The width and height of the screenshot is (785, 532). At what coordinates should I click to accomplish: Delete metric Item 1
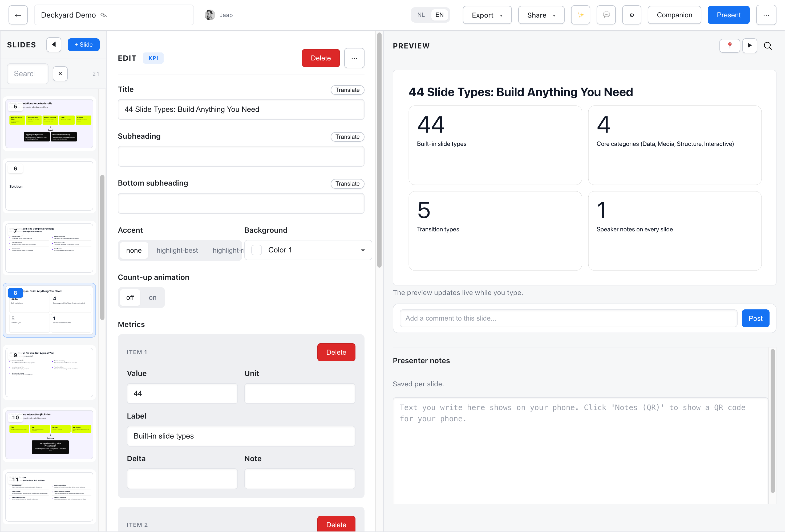[x=336, y=352]
